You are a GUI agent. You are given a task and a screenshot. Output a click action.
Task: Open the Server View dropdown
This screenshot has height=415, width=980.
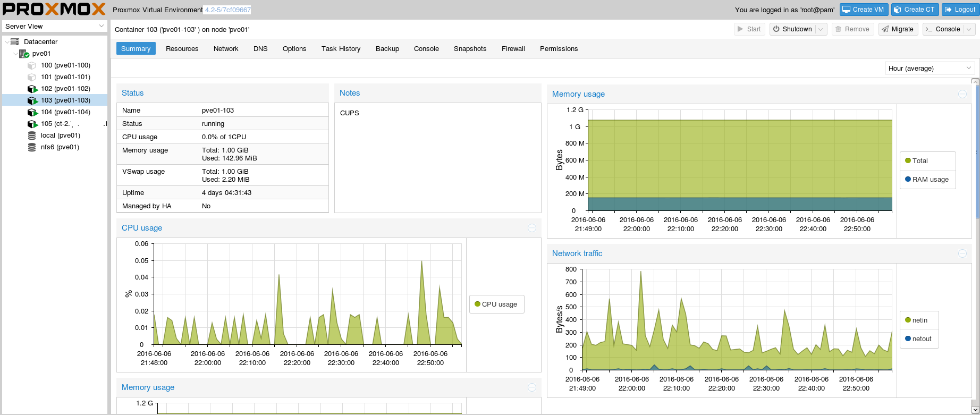click(x=55, y=26)
